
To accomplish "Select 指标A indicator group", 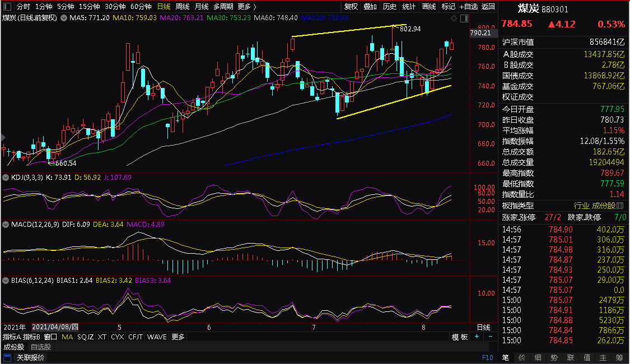I will tap(12, 337).
